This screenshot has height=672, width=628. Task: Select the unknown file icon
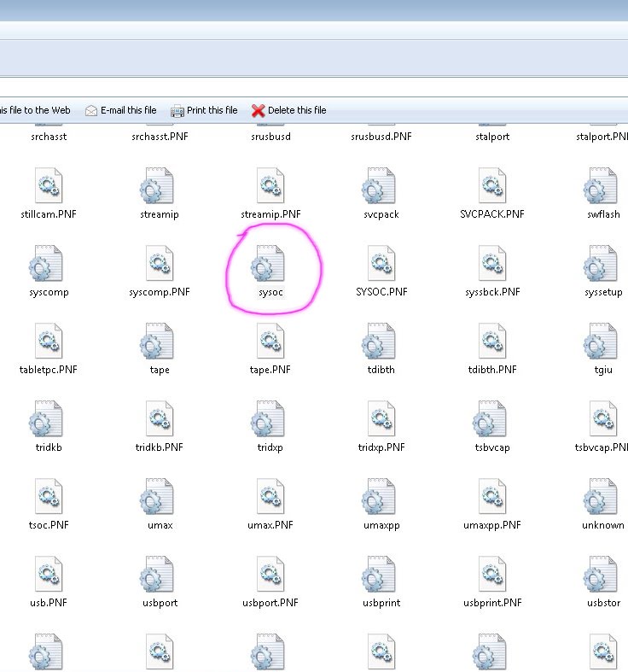(601, 496)
